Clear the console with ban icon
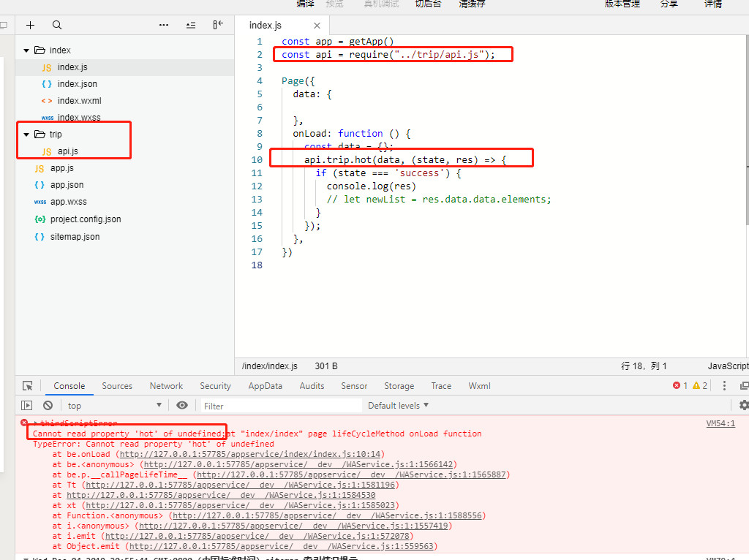The height and width of the screenshot is (560, 749). [48, 405]
